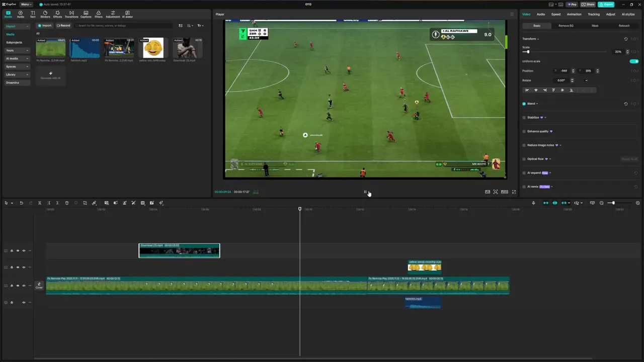Delete the selected clip with trash icon

point(67,203)
